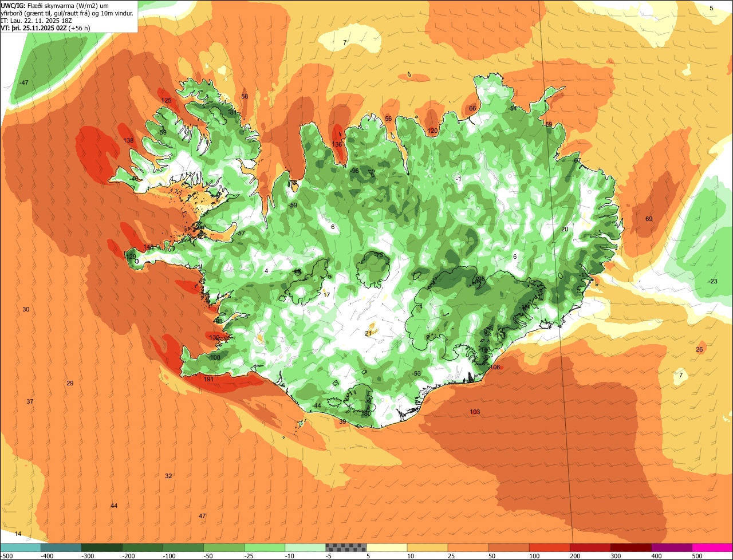This screenshot has height=560, width=733.
Task: Click the map value -47 in the green area
Action: point(24,83)
